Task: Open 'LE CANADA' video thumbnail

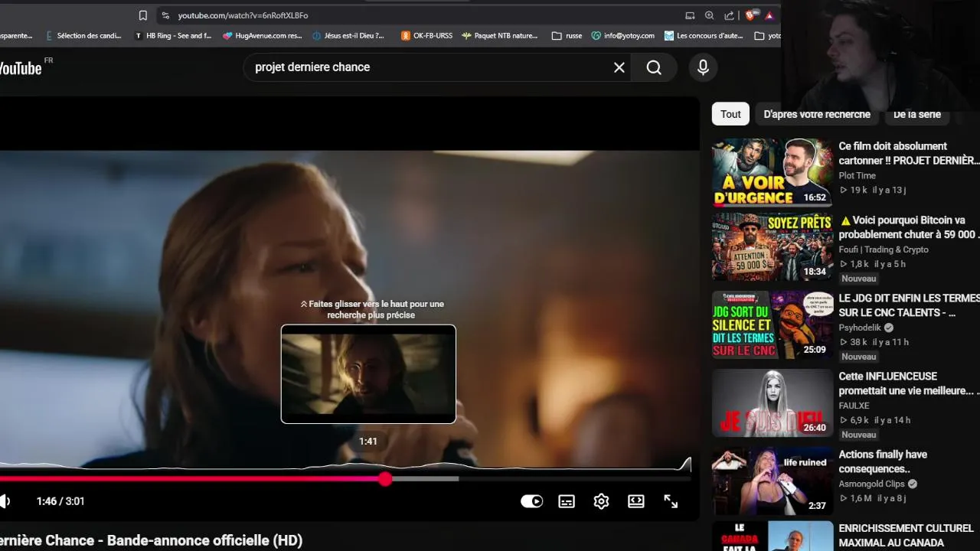Action: click(x=772, y=536)
